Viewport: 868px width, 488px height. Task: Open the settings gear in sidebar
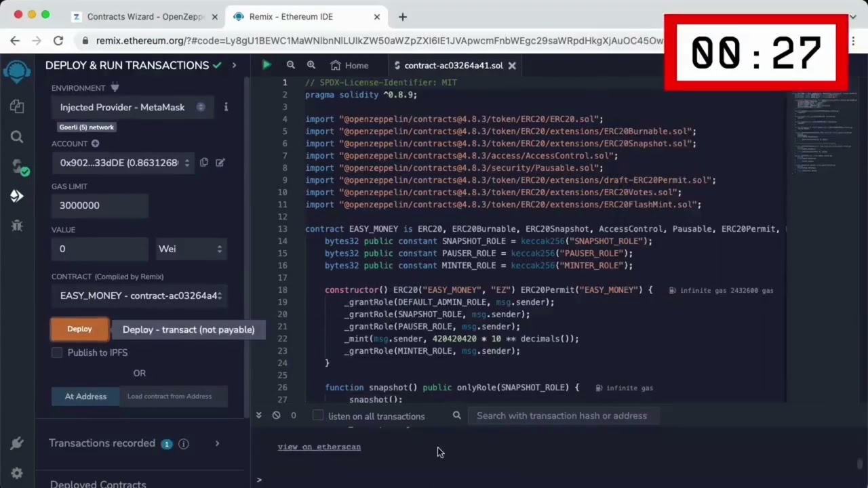[17, 473]
